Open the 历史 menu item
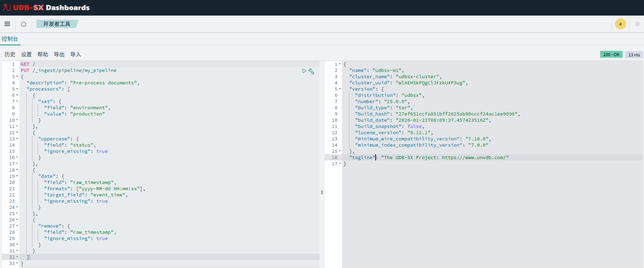 click(x=10, y=54)
